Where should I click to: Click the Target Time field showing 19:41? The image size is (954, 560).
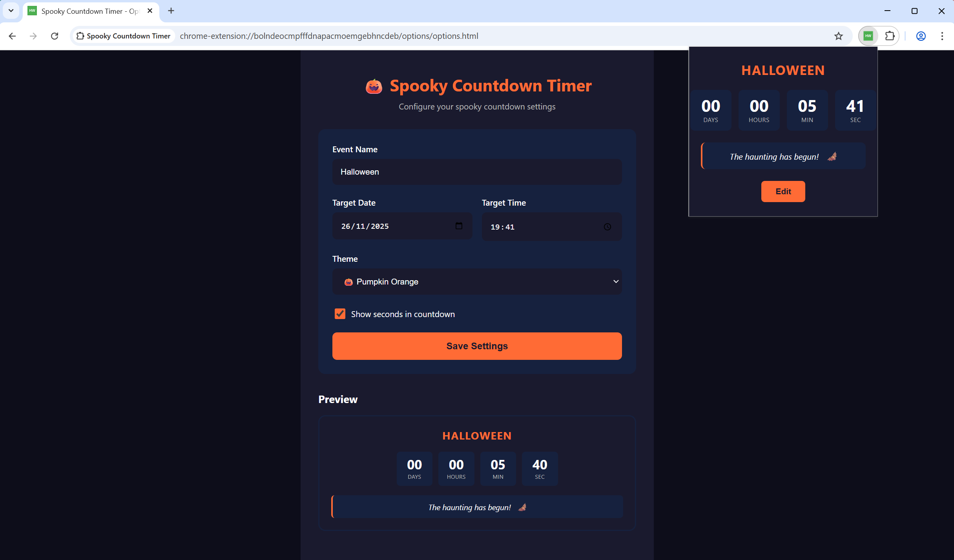[542, 227]
